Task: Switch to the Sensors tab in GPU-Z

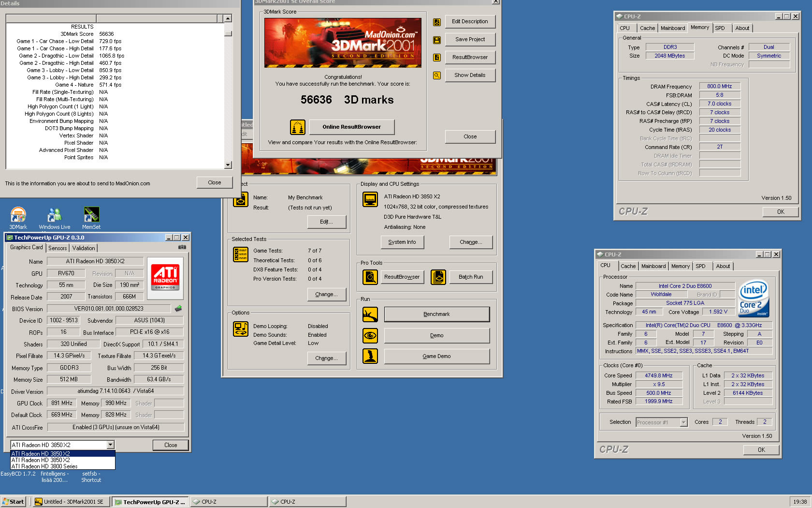Action: 58,248
